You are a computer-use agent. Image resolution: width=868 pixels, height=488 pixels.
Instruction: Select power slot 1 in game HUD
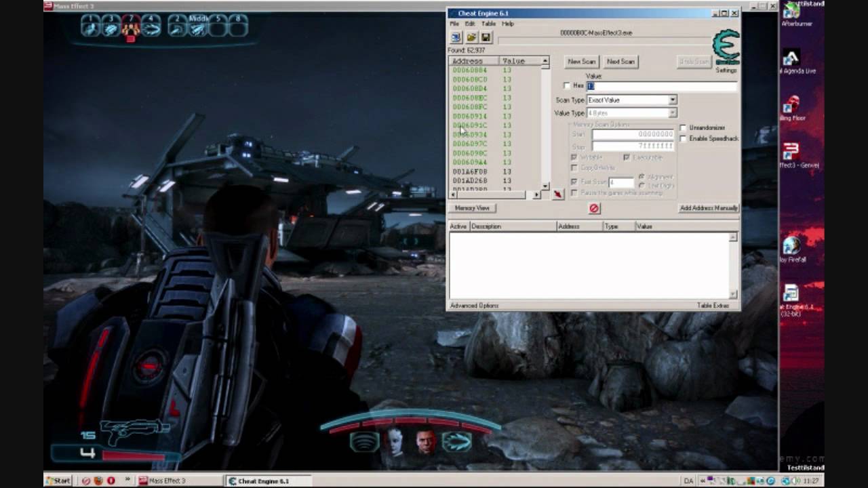90,26
